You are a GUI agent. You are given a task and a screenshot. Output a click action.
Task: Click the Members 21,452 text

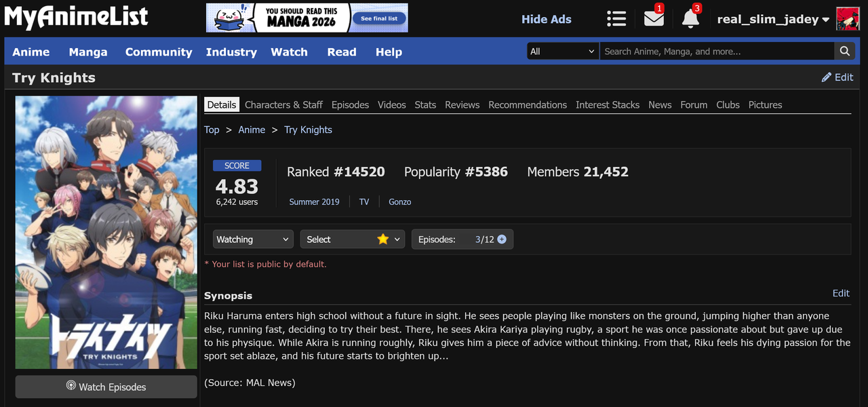(x=578, y=172)
